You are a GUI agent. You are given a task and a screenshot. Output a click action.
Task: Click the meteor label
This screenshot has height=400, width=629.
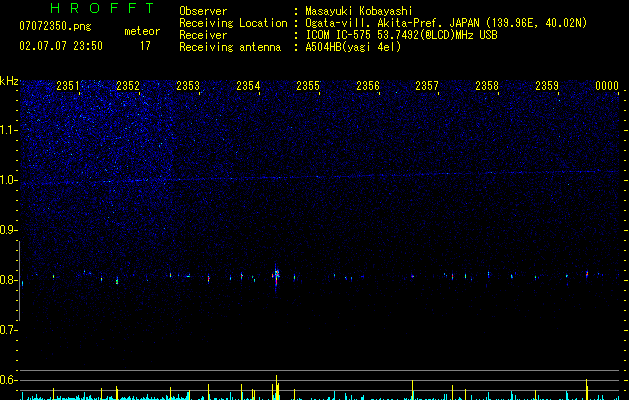[142, 31]
